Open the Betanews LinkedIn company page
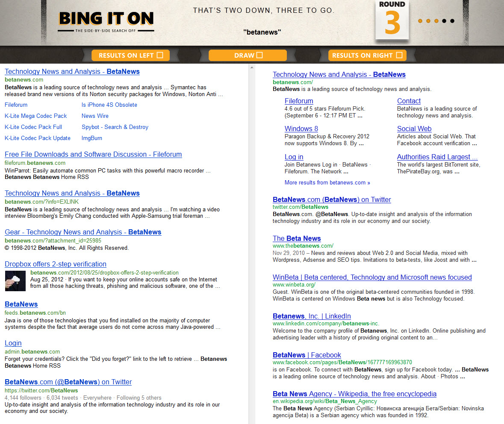 tap(312, 316)
